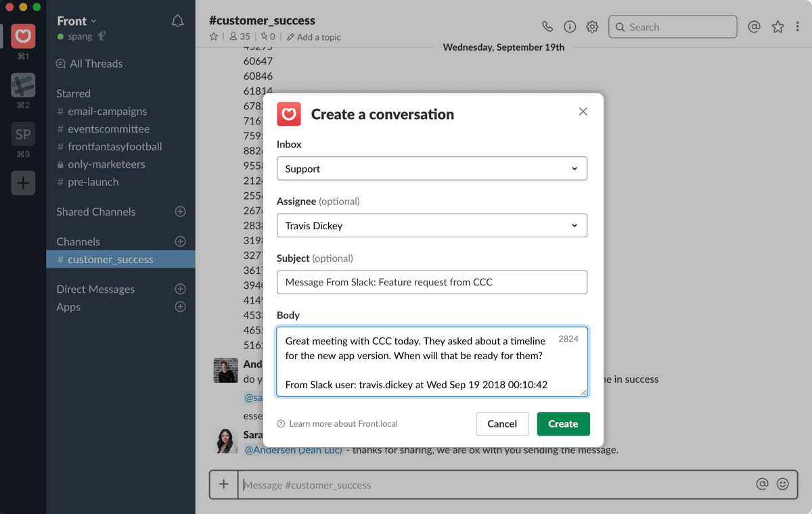Open Learn more about Front.local link
Screen dimensions: 812x514
click(338, 424)
